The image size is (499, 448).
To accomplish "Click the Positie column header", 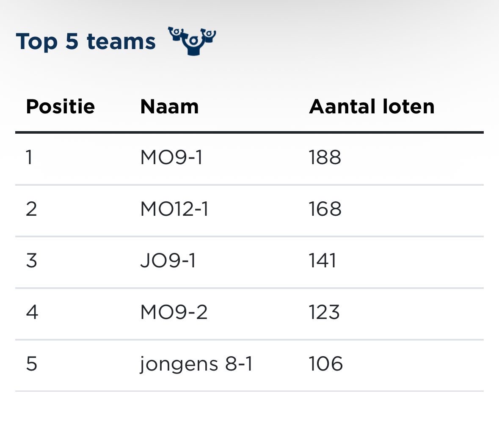I will point(60,107).
